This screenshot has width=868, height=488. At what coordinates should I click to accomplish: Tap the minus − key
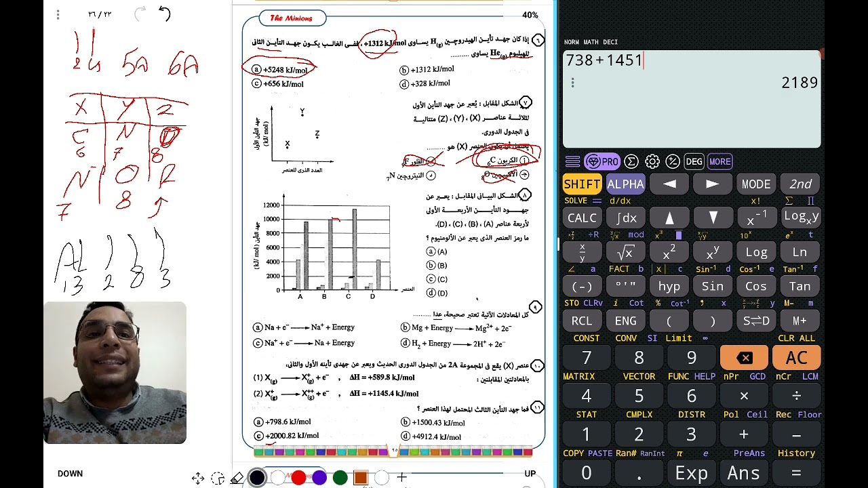(x=797, y=434)
